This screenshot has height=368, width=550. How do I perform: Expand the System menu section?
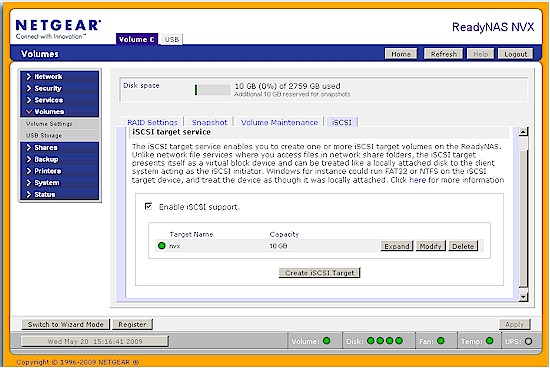tap(60, 183)
